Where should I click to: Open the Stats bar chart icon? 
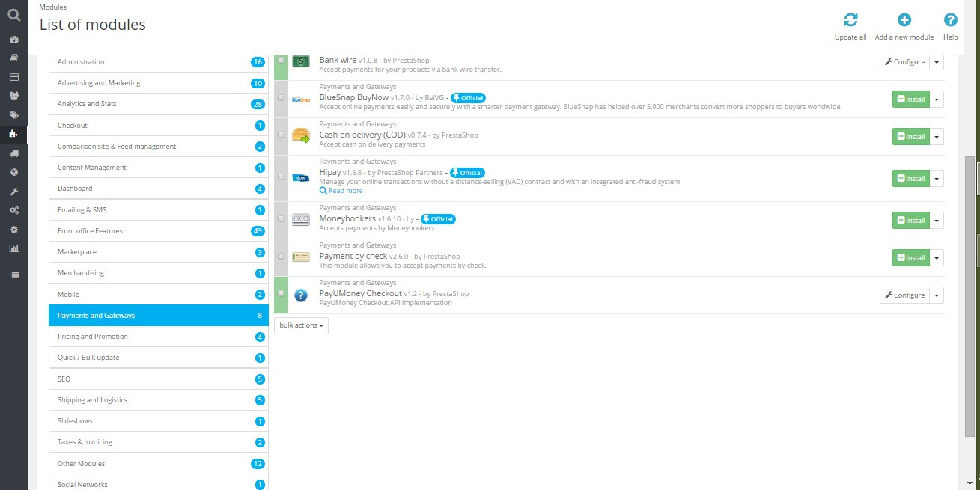pyautogui.click(x=13, y=248)
